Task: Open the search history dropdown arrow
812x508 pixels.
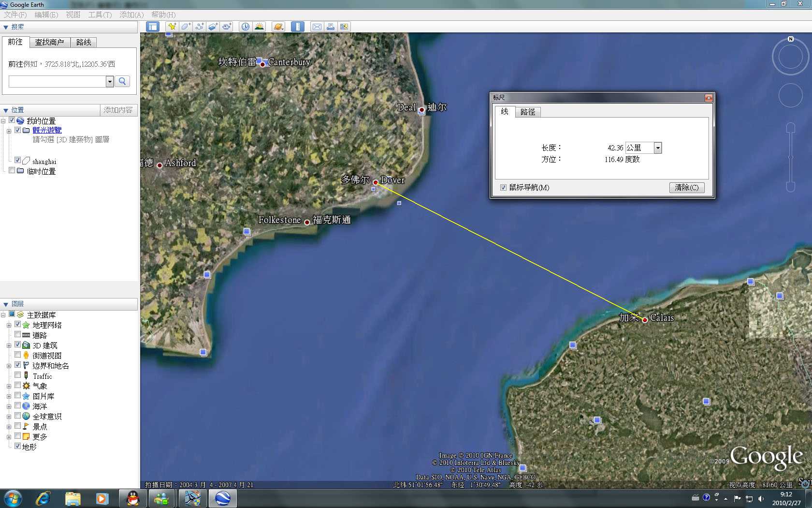Action: pyautogui.click(x=110, y=81)
